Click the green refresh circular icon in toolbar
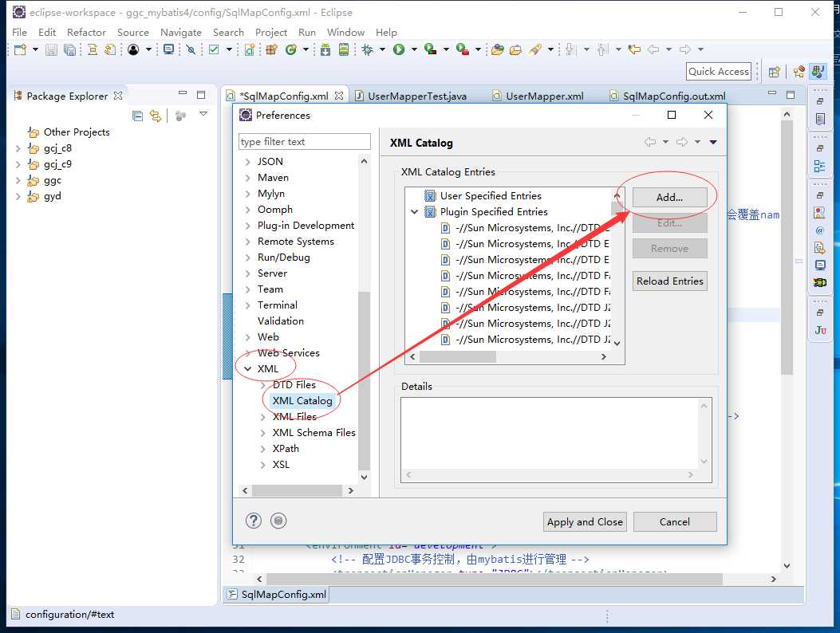 (x=291, y=49)
